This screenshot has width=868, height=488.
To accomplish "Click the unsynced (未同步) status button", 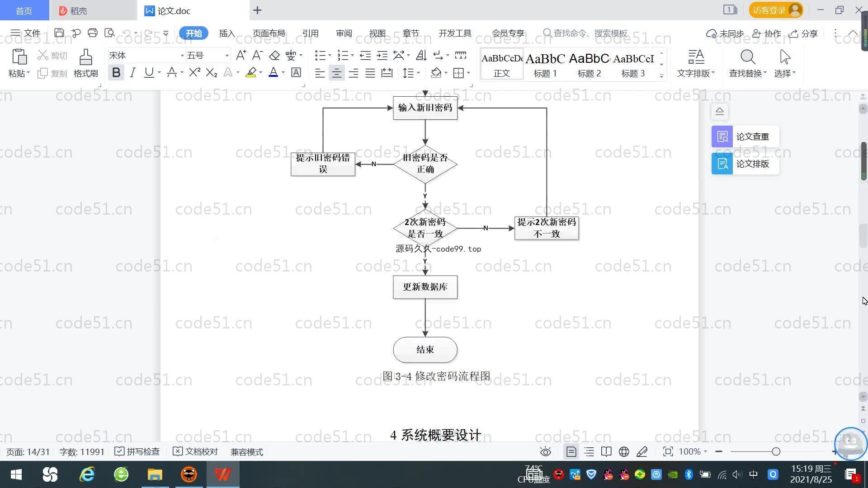I will point(725,33).
